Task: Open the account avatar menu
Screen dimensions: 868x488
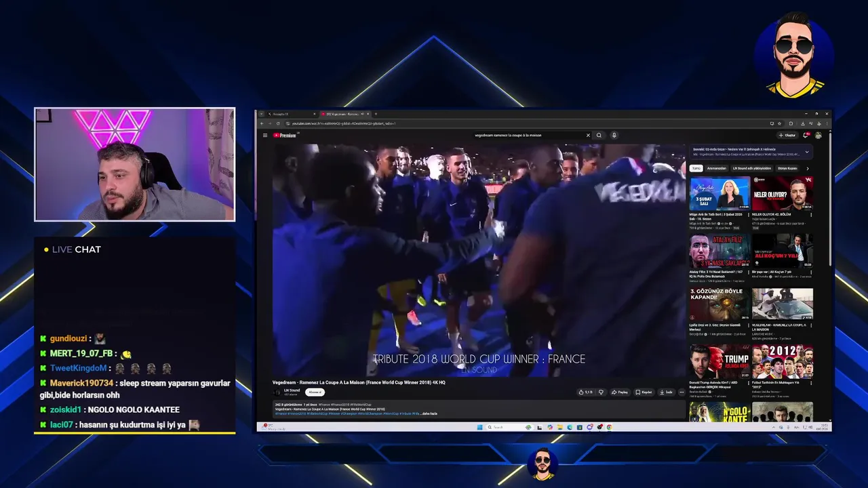Action: tap(818, 135)
